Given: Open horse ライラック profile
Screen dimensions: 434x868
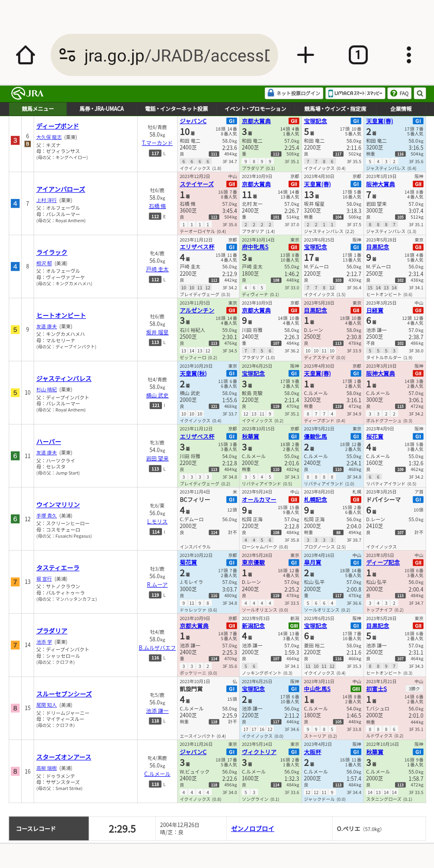Looking at the screenshot, I should [51, 252].
